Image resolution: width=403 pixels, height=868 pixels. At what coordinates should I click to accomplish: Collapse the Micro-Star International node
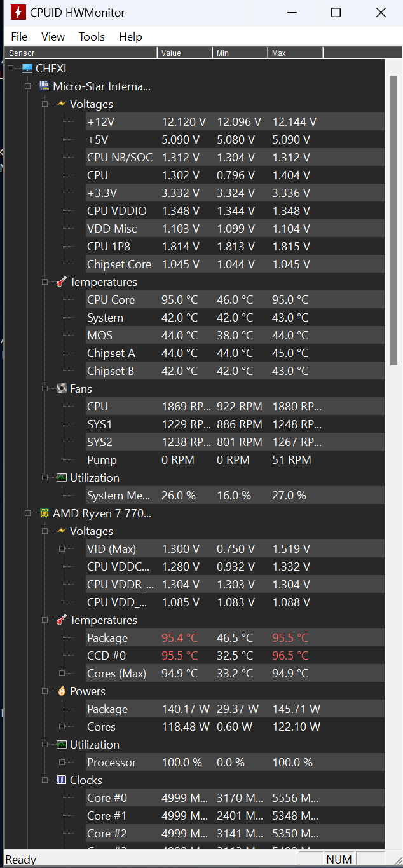tap(27, 86)
